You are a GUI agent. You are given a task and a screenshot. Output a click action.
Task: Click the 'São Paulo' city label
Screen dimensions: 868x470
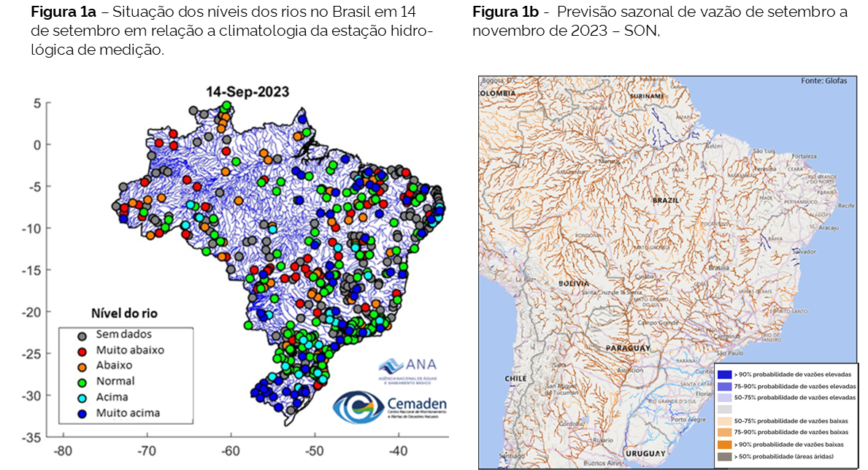click(729, 352)
